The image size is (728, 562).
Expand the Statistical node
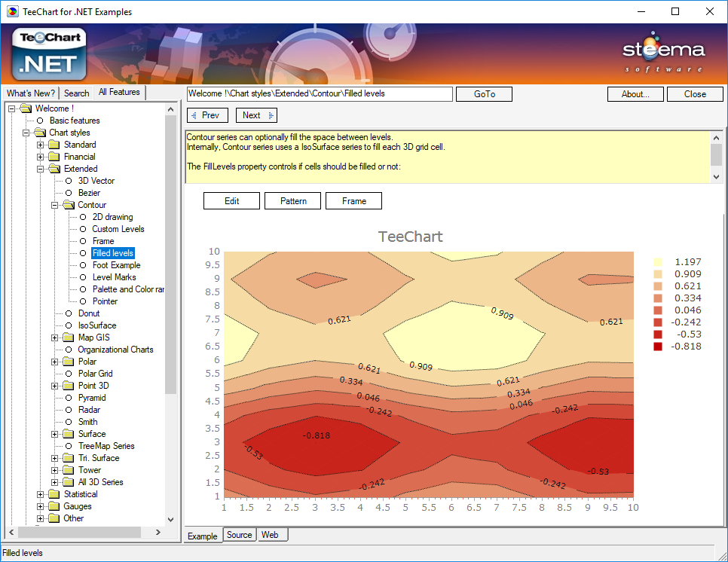tap(41, 495)
